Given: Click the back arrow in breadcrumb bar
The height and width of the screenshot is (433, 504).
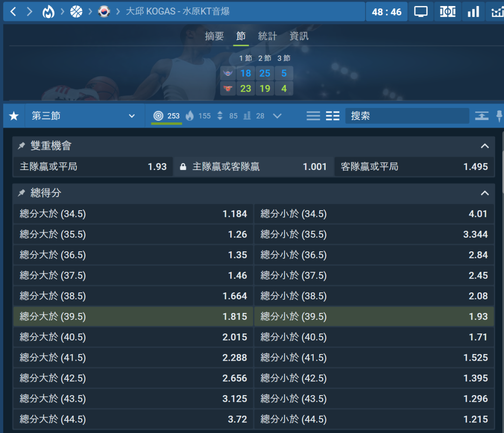Looking at the screenshot, I should (13, 12).
